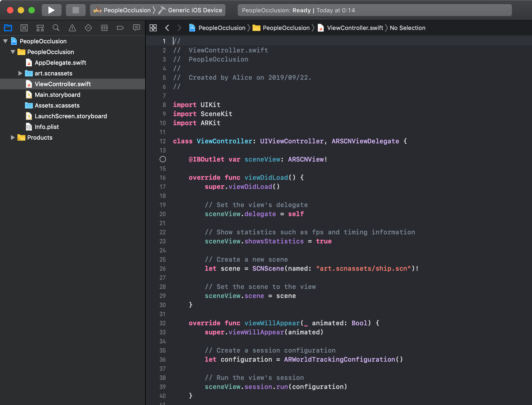Open Info.plist file

(x=47, y=127)
